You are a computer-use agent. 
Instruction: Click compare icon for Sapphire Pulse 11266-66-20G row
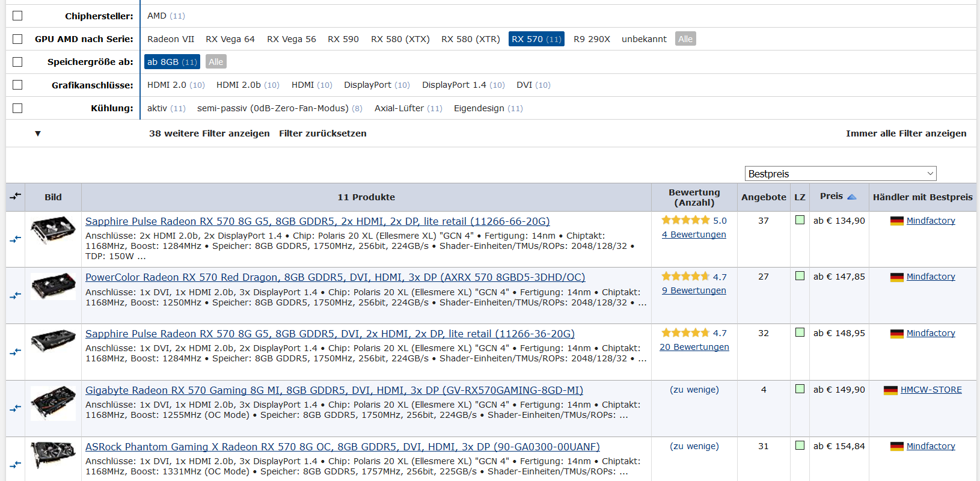tap(16, 239)
